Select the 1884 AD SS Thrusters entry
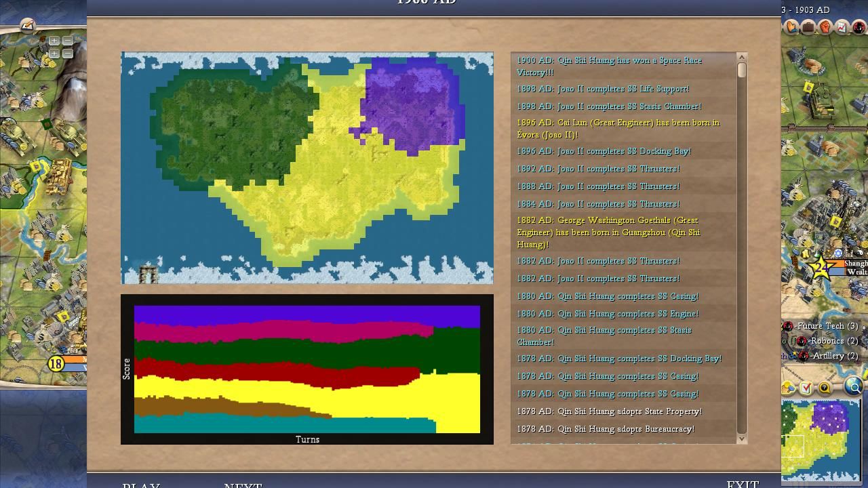This screenshot has width=868, height=488. click(623, 204)
